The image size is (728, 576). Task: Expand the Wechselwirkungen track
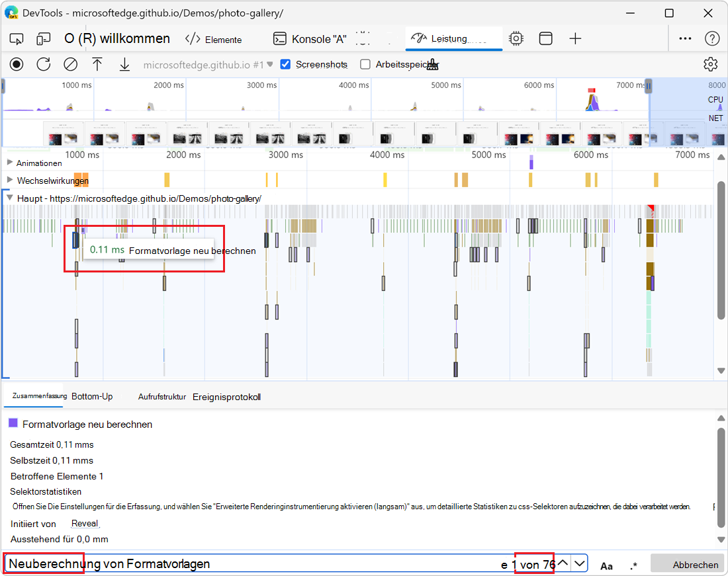pyautogui.click(x=10, y=180)
